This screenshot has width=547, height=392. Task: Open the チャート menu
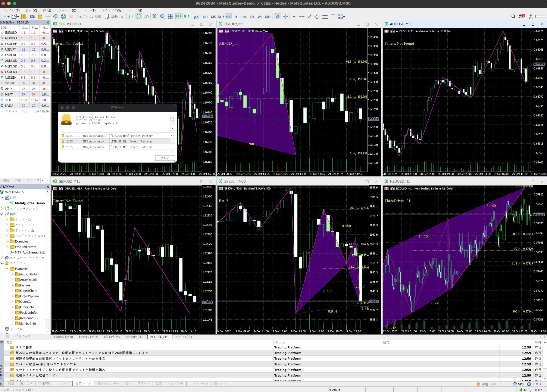tap(67, 10)
